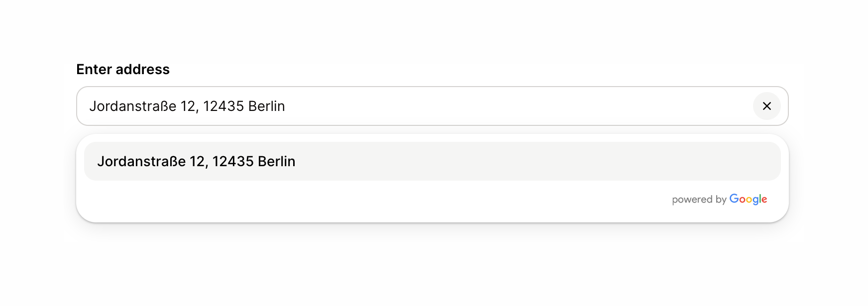The height and width of the screenshot is (306, 868).
Task: Click the 'powered by' attribution text
Action: pos(699,200)
